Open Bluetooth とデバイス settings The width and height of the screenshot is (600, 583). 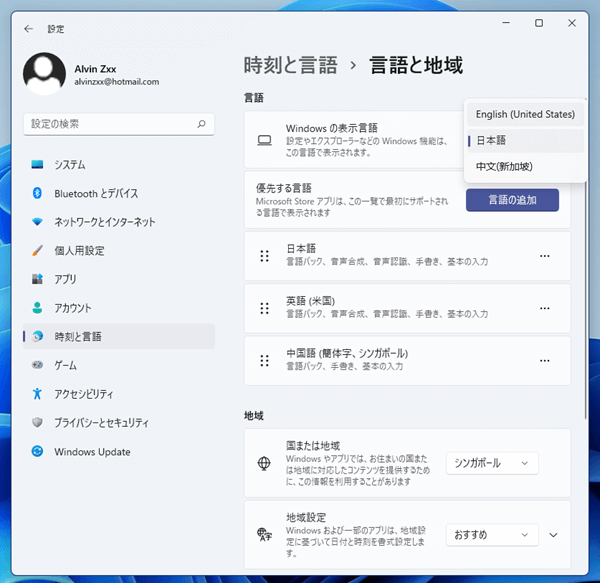(119, 193)
